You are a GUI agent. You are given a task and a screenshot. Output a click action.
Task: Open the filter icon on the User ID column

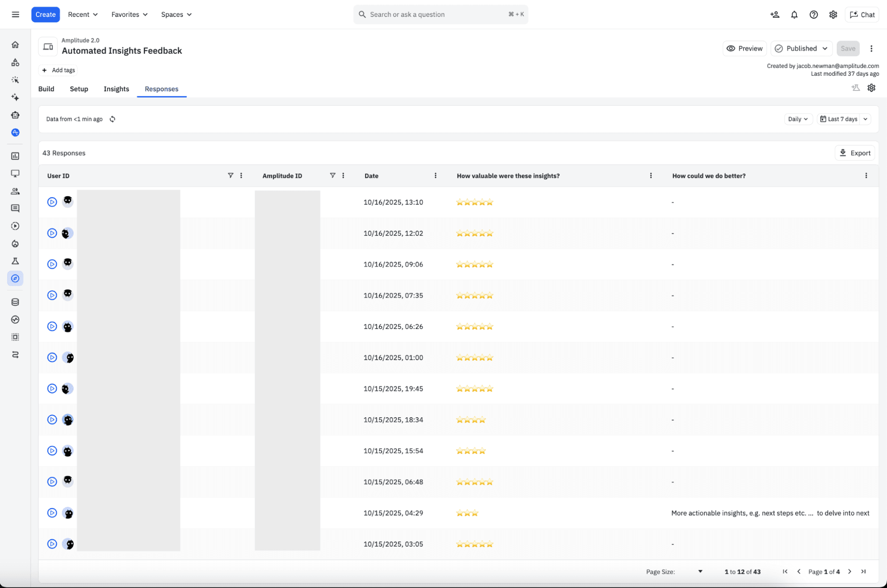[230, 175]
